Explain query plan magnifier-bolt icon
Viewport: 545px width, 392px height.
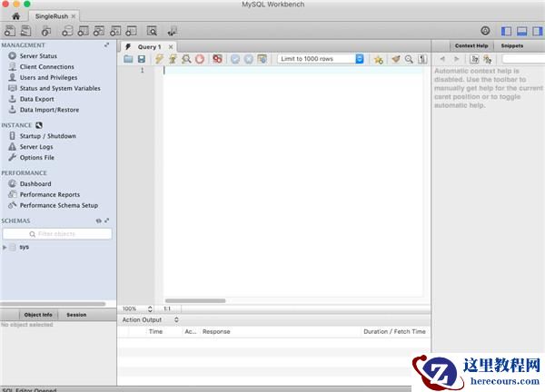[186, 59]
